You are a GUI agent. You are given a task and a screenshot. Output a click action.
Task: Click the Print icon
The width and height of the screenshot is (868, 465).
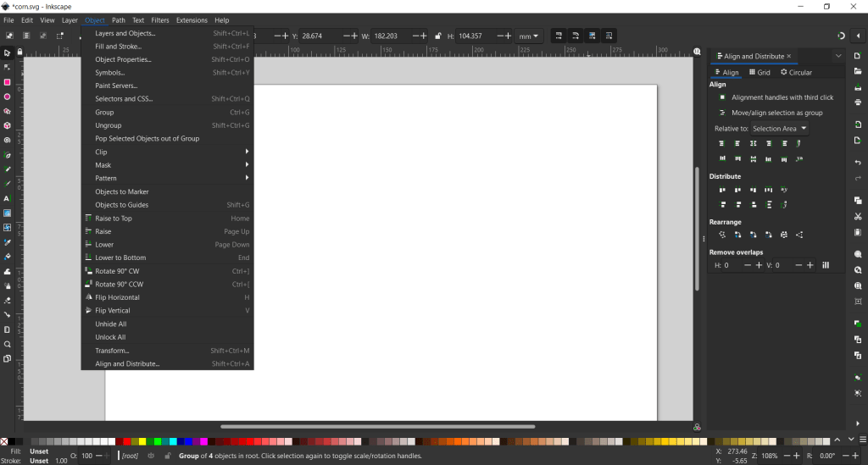click(x=858, y=102)
